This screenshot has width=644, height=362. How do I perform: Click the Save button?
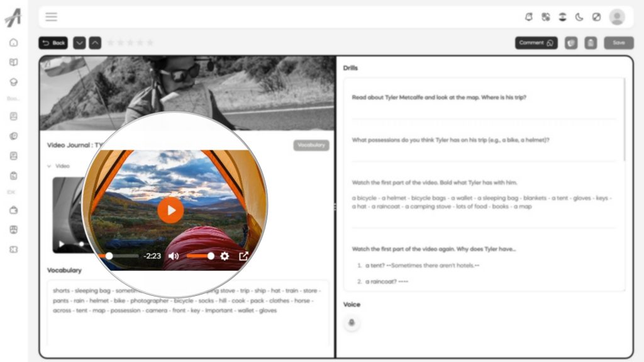click(619, 43)
